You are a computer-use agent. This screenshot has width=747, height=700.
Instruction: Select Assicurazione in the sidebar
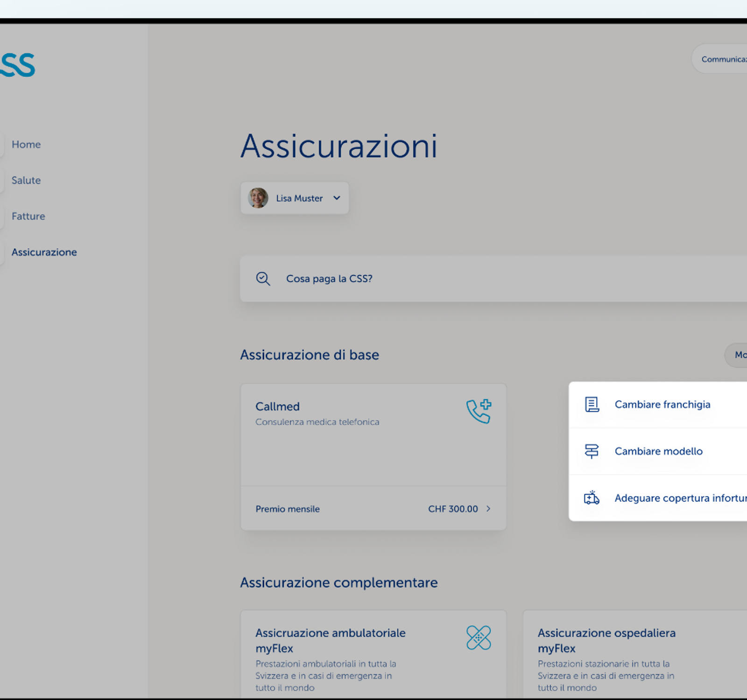(44, 252)
